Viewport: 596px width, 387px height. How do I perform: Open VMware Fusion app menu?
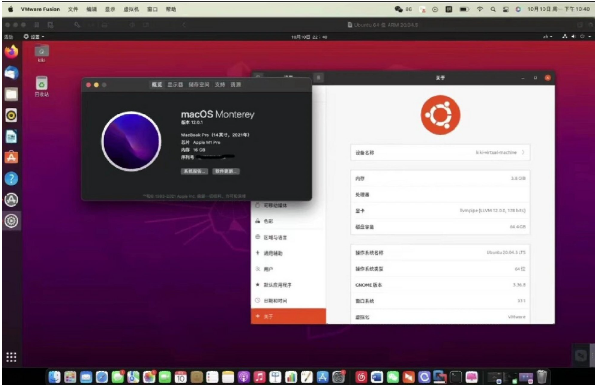pyautogui.click(x=40, y=9)
